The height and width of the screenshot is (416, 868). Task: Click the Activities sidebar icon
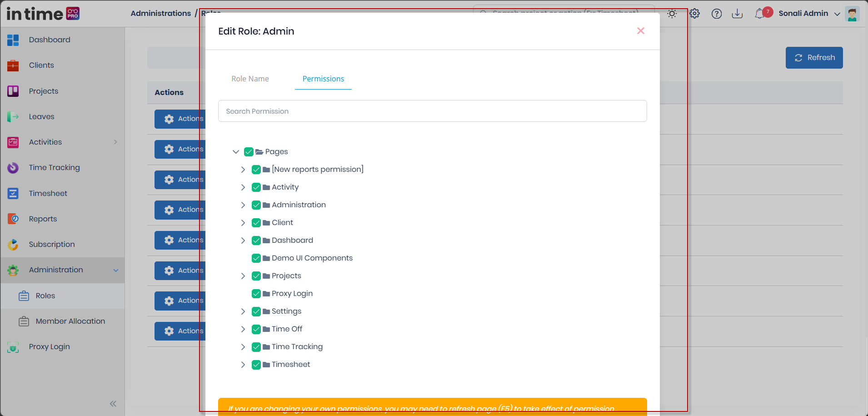tap(13, 142)
